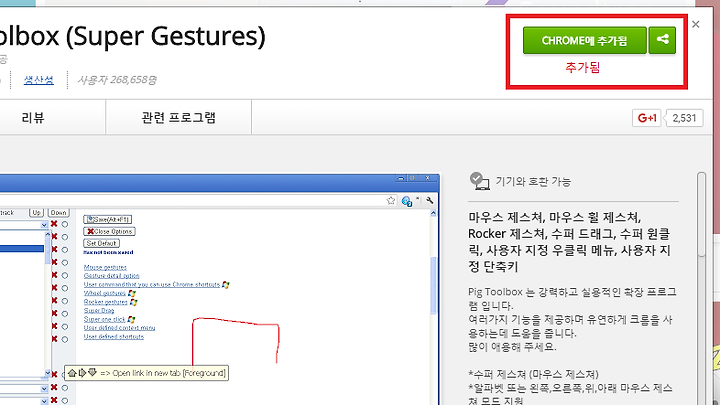720x405 pixels.
Task: Click 'Close Options' button in the screenshot preview
Action: [109, 231]
